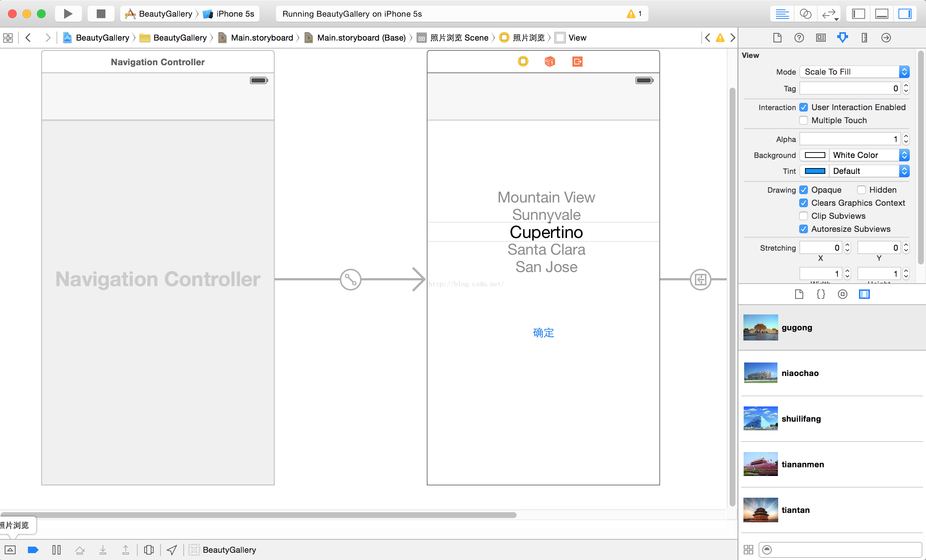926x560 pixels.
Task: Open the Attributes inspector
Action: [x=843, y=38]
